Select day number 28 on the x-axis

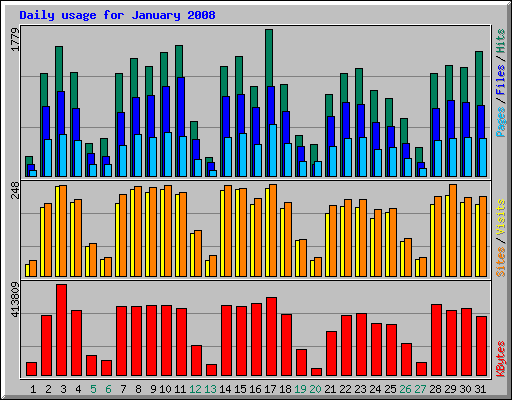pyautogui.click(x=435, y=389)
